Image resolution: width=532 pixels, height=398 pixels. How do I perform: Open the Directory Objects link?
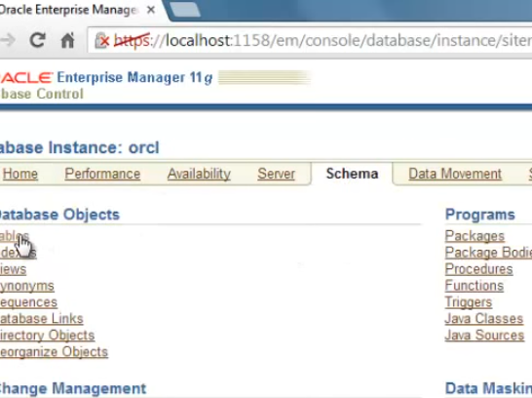coord(47,336)
